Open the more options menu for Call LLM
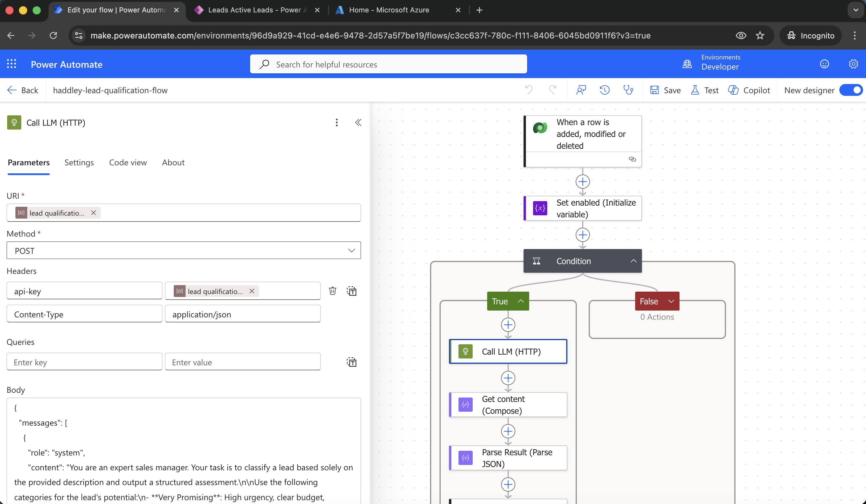866x504 pixels. click(337, 122)
